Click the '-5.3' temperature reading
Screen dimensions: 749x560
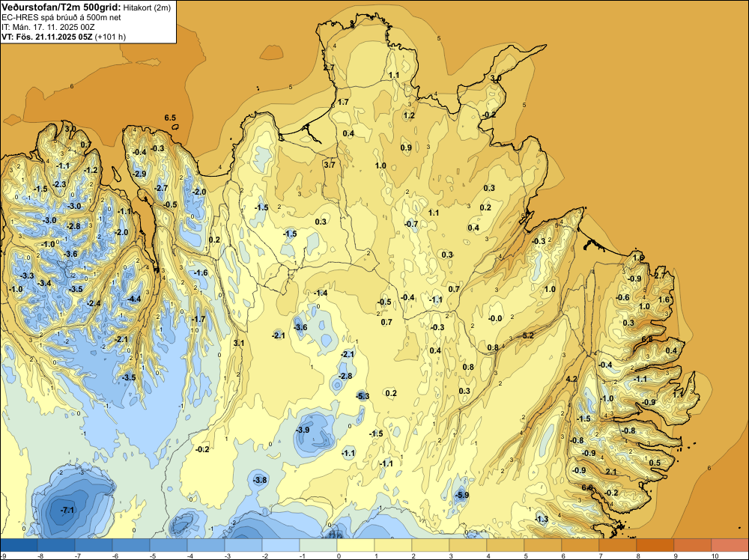tap(363, 396)
